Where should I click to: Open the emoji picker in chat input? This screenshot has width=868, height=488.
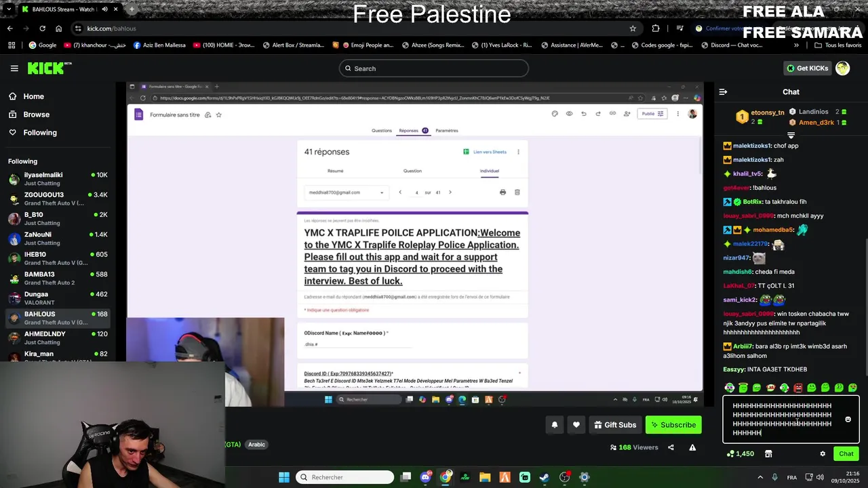pos(848,420)
